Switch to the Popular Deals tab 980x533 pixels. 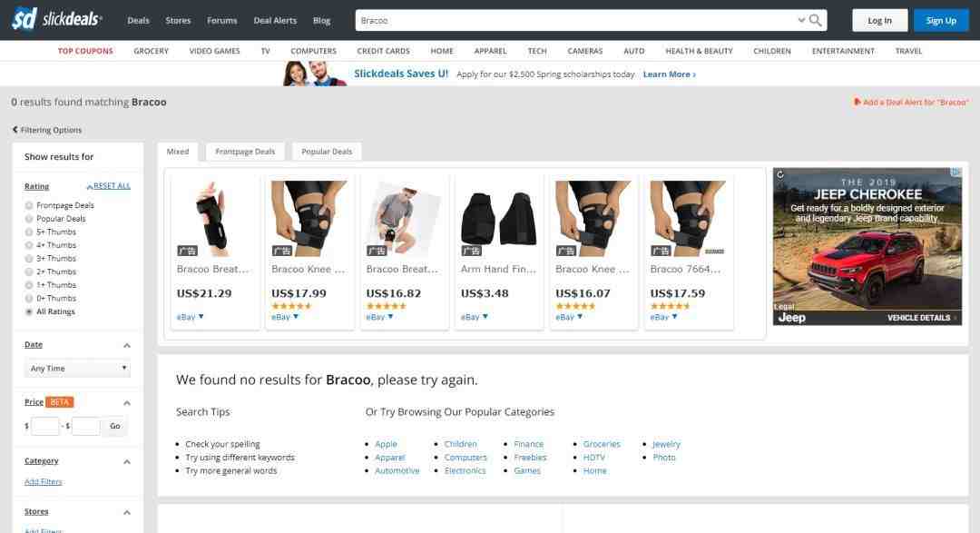click(327, 152)
